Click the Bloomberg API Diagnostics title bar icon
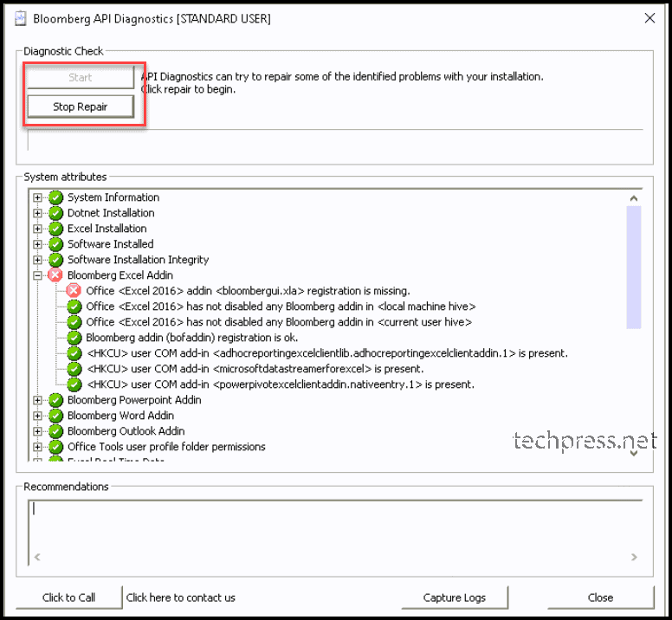Image resolution: width=672 pixels, height=620 pixels. [x=20, y=18]
